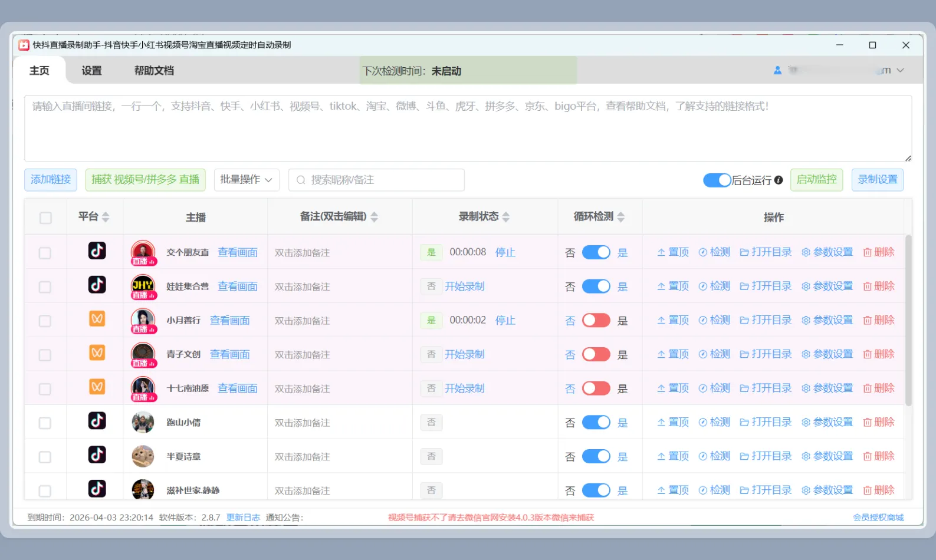Enable loop detection for 小月善行
The image size is (936, 560).
[596, 320]
